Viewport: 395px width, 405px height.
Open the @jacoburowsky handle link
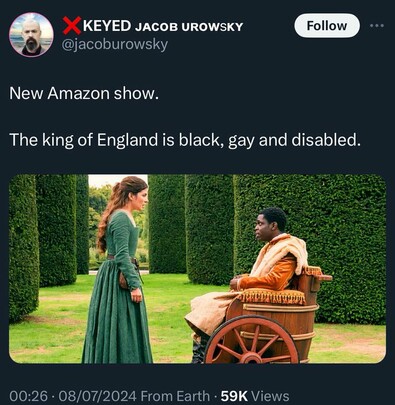point(115,44)
